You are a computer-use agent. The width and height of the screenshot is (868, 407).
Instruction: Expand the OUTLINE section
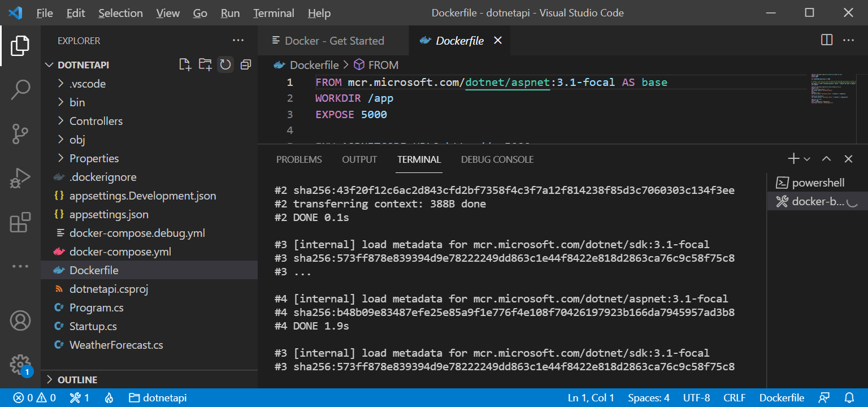77,379
